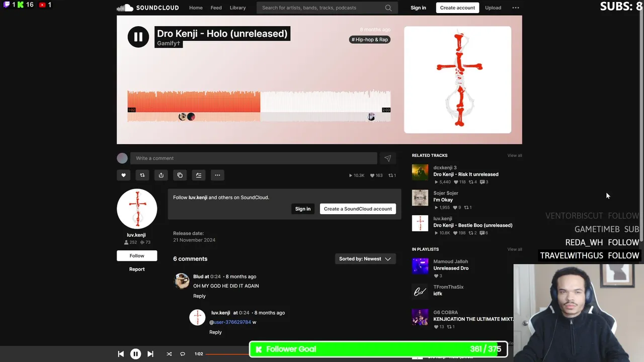Reply to luv.kenji's comment

tap(215, 332)
